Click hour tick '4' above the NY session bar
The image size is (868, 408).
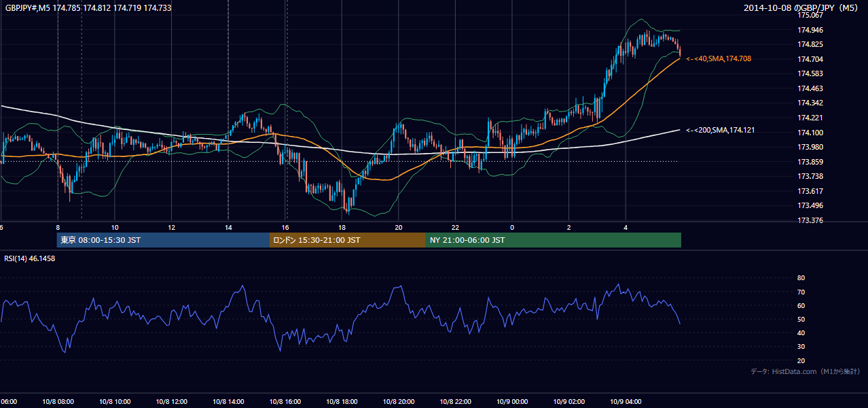coord(626,228)
